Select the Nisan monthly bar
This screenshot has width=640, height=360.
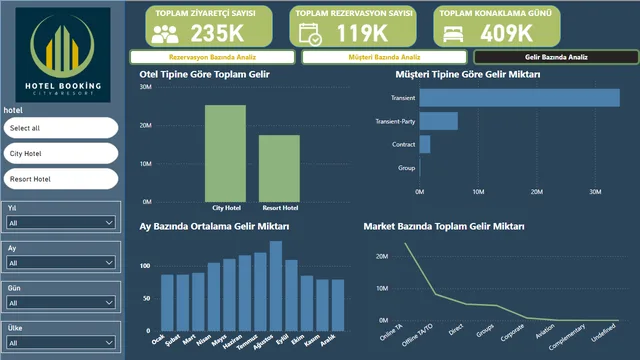coord(214,297)
